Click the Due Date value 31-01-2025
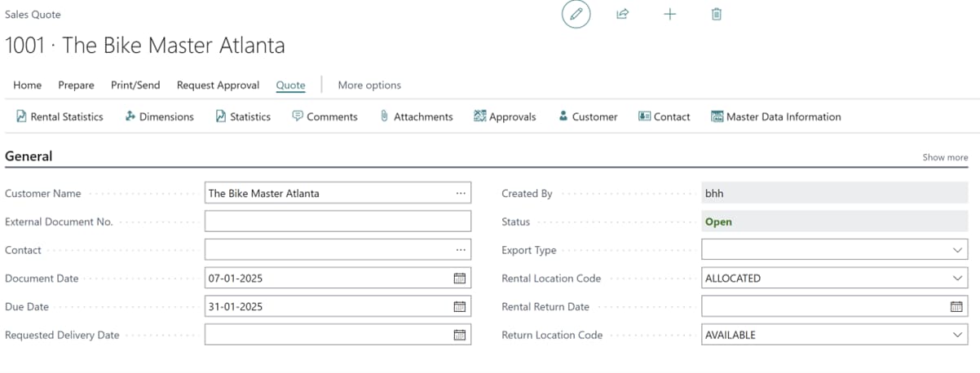The width and height of the screenshot is (980, 373). (x=236, y=307)
